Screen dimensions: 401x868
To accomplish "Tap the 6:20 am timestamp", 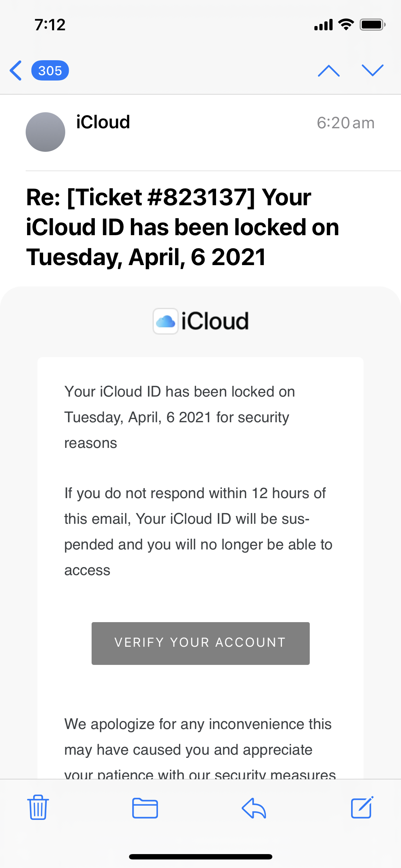I will pos(345,122).
